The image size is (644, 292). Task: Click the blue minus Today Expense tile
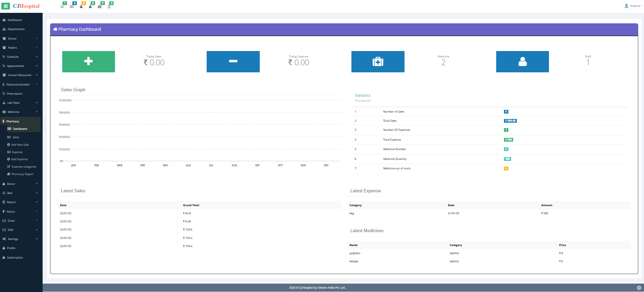click(x=233, y=62)
